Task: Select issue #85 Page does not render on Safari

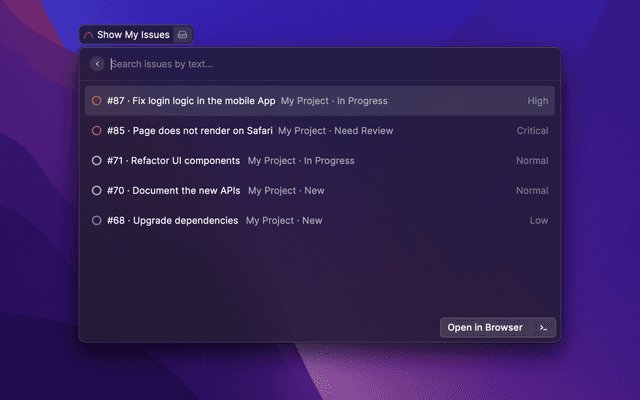Action: [x=190, y=131]
